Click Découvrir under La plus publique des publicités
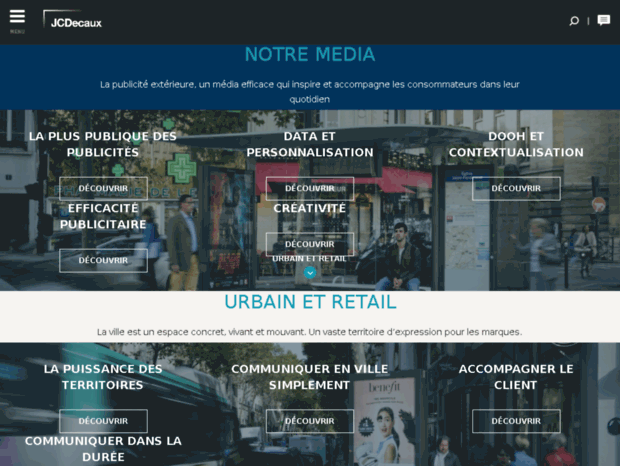This screenshot has height=466, width=620. pyautogui.click(x=103, y=189)
